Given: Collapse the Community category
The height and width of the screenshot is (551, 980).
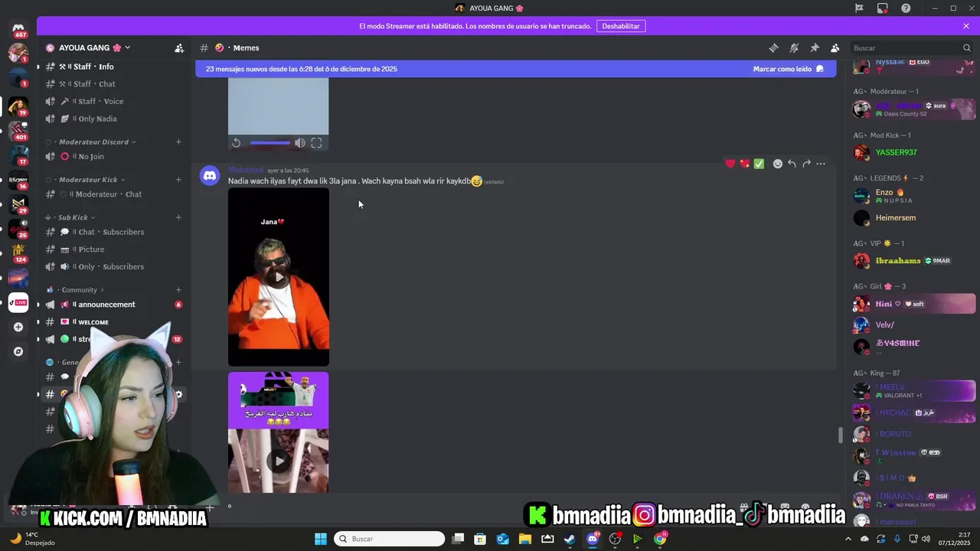Looking at the screenshot, I should 75,290.
